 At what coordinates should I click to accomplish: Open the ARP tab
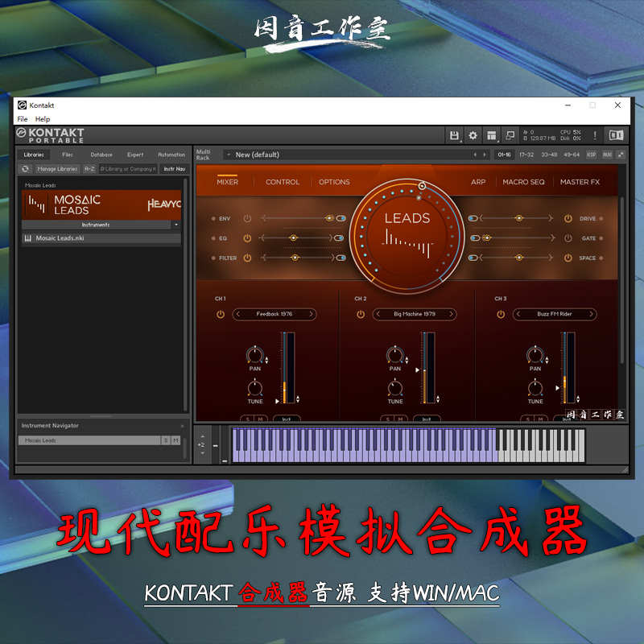tap(478, 182)
